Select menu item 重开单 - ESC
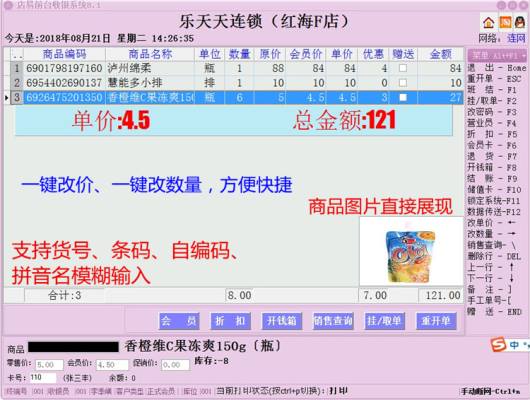 coord(494,79)
